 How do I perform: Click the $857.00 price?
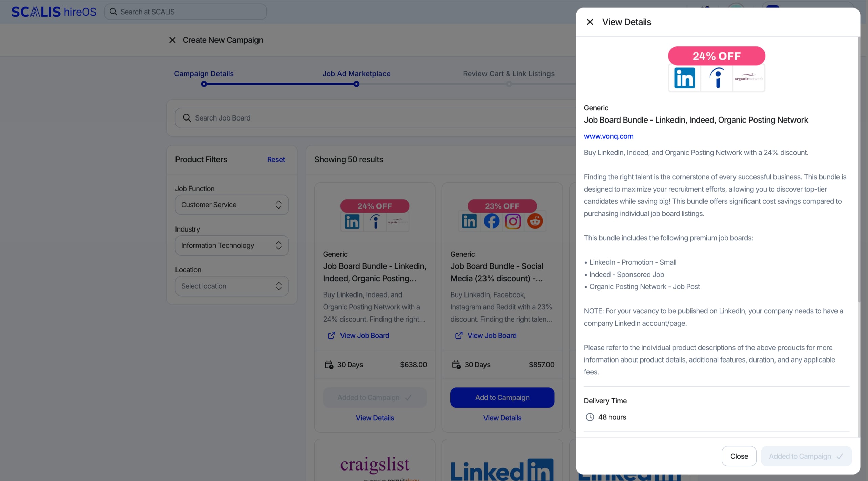coord(541,365)
